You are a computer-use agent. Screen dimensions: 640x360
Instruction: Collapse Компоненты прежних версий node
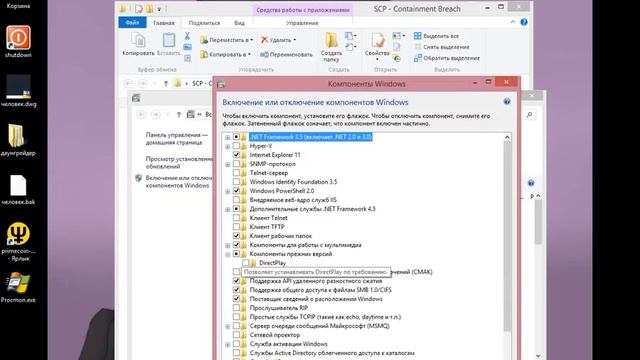(228, 254)
